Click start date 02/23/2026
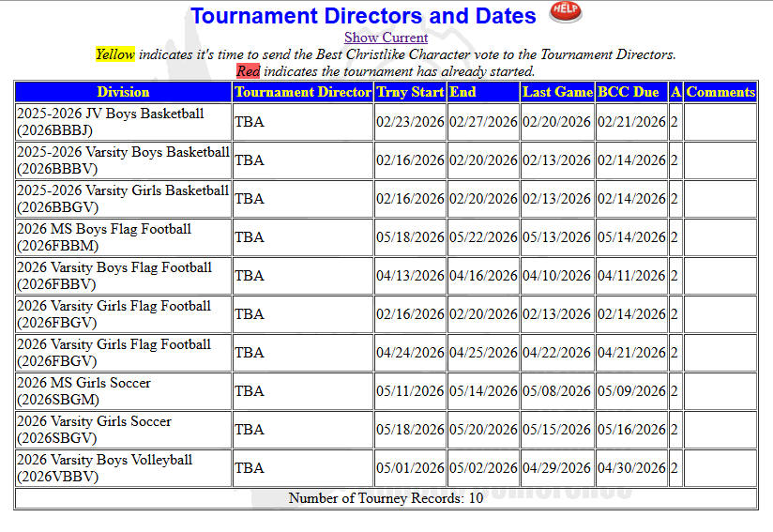Viewport: 773px width, 532px height. pos(410,122)
